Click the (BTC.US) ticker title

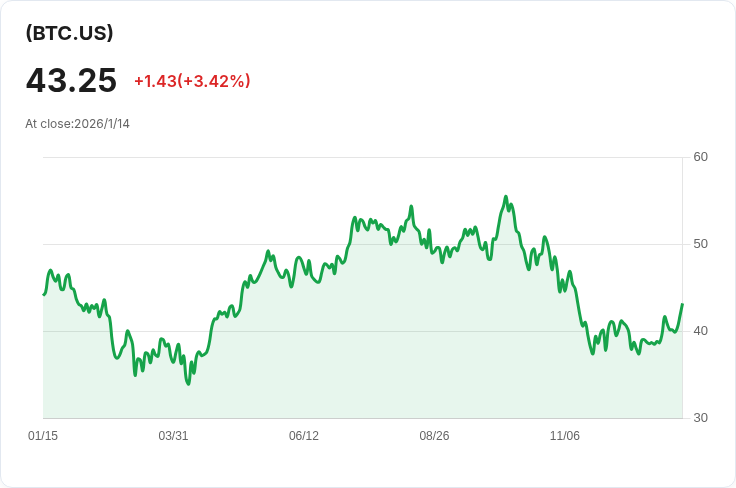(69, 33)
